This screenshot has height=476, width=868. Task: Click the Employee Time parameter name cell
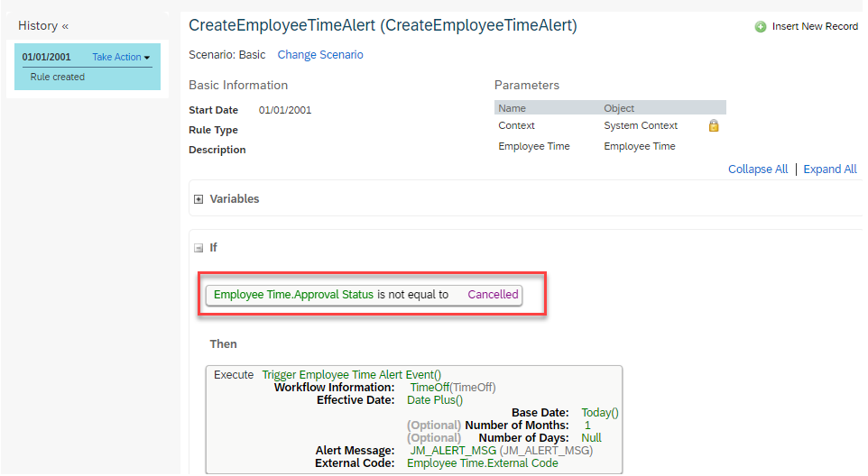coord(533,146)
